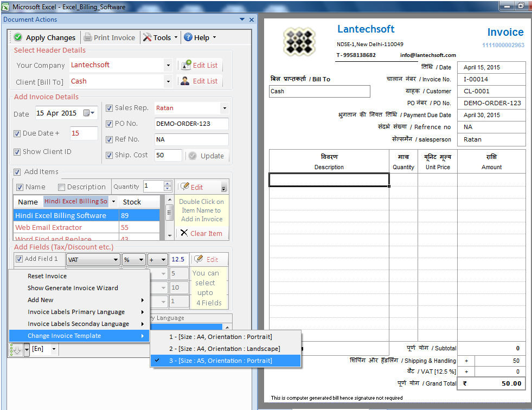Viewport: 532px width, 410px height.
Task: Click the Ship. Cost input field
Action: pyautogui.click(x=168, y=155)
